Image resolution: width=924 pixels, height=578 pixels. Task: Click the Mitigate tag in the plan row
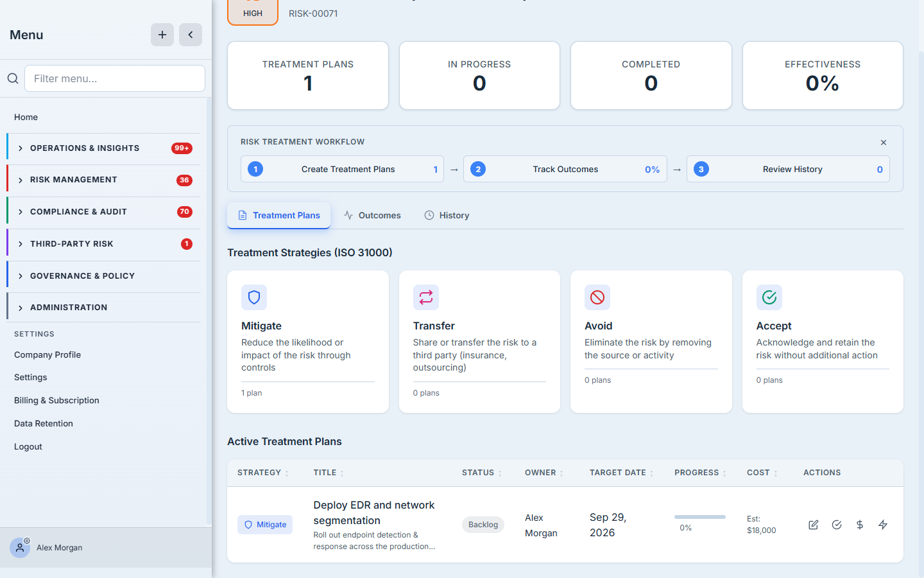(x=265, y=525)
